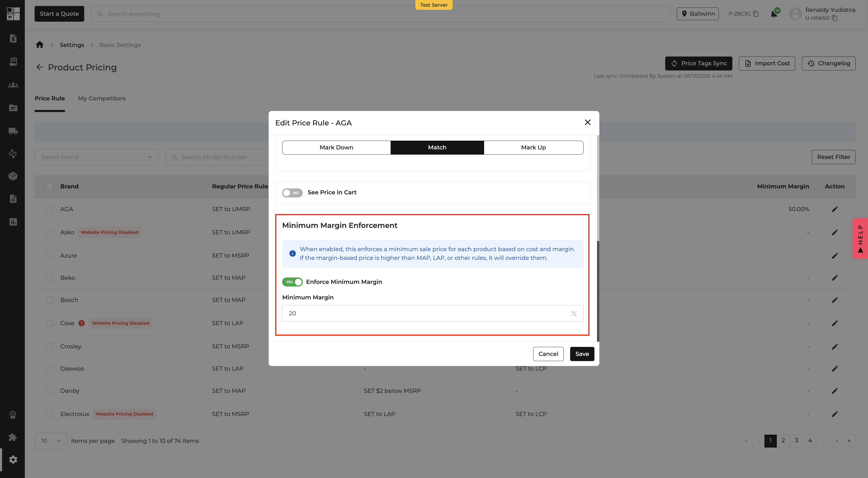
Task: Click the app logo icon in the sidebar
Action: (x=13, y=14)
